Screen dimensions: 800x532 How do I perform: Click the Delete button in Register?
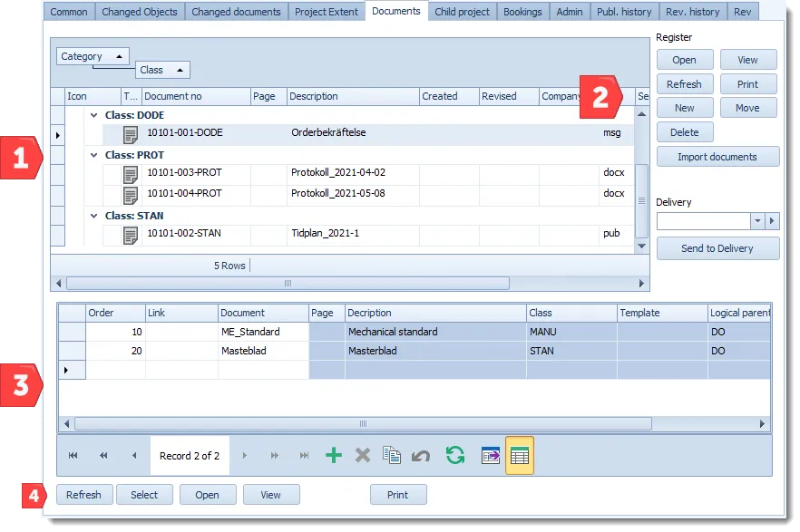tap(685, 132)
